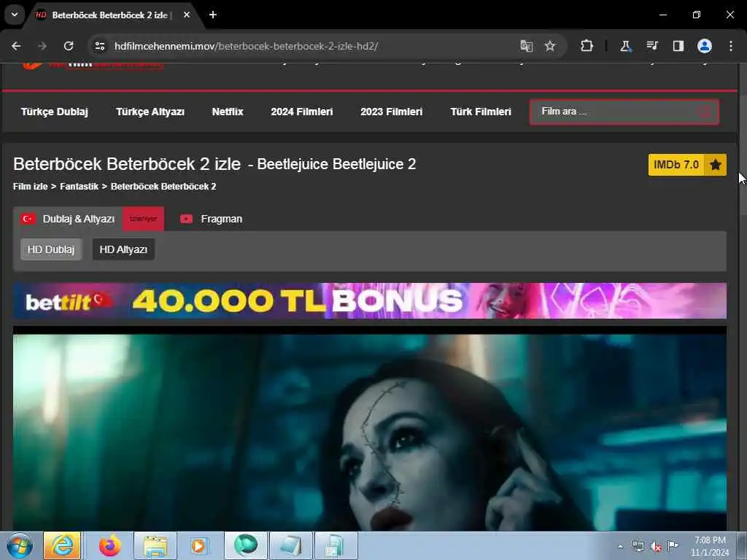This screenshot has height=560, width=747.
Task: Open Internet Explorer from taskbar
Action: tap(63, 545)
